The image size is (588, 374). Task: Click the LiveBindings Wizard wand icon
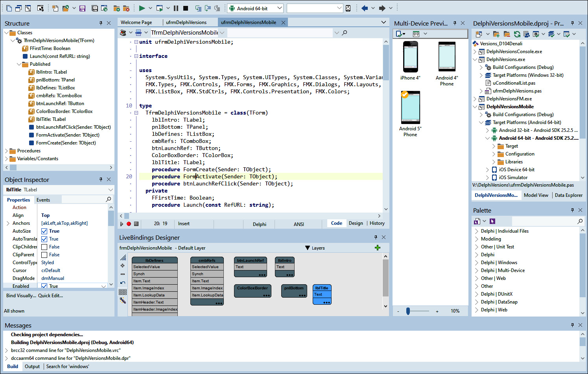pos(123,300)
